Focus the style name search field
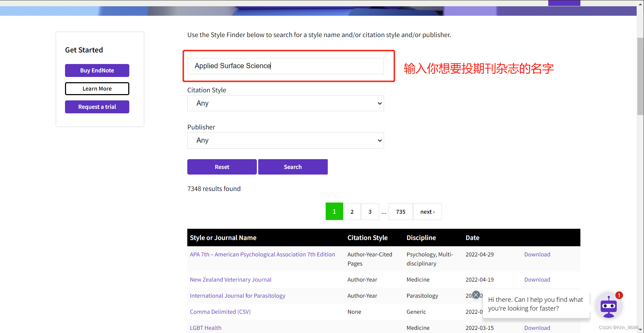The image size is (644, 333). tap(285, 66)
